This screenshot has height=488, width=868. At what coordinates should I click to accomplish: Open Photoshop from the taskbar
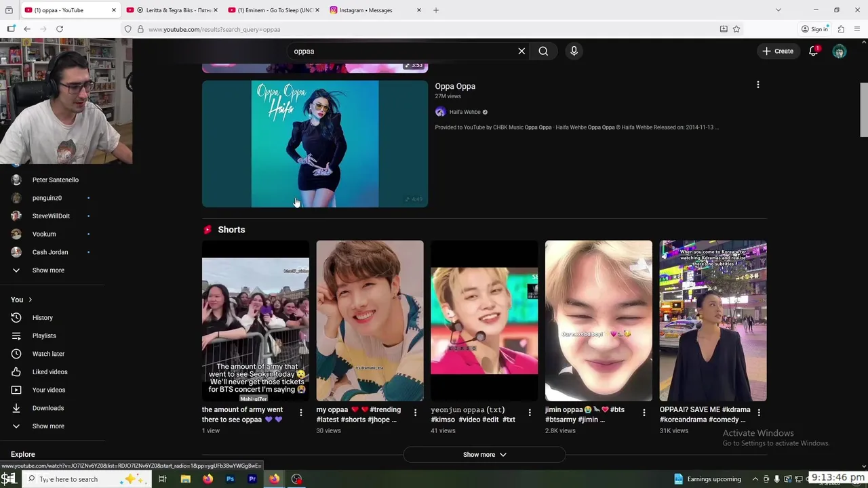coord(230,479)
